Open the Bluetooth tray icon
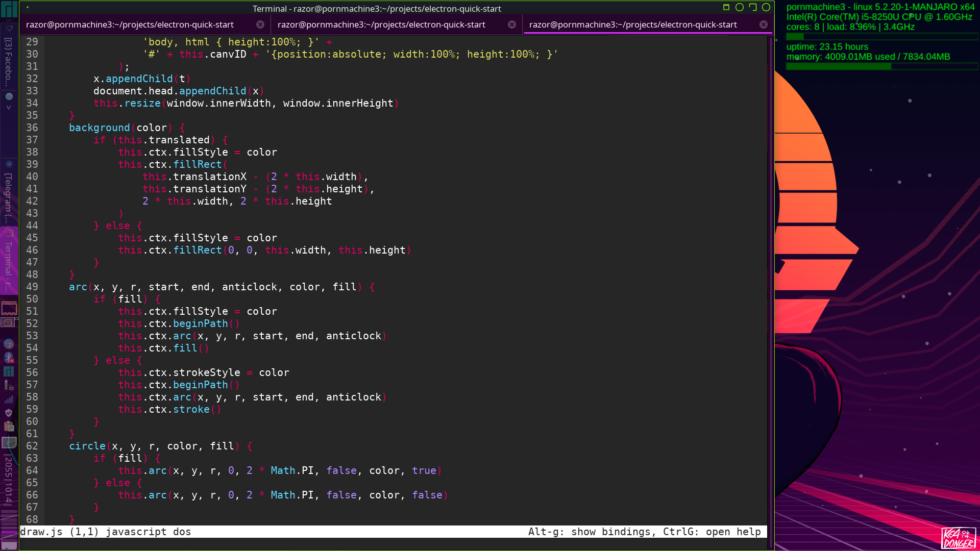980x551 pixels. (9, 358)
